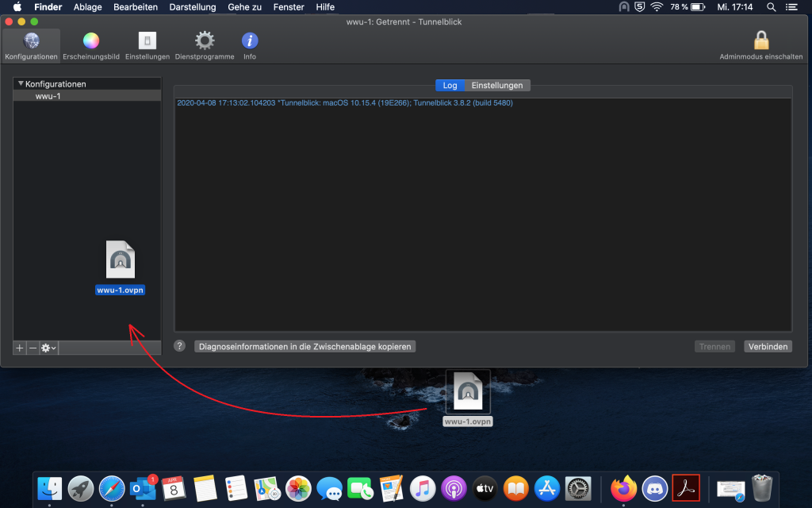812x508 pixels.
Task: Select the wwu-1 configuration row
Action: coord(87,96)
